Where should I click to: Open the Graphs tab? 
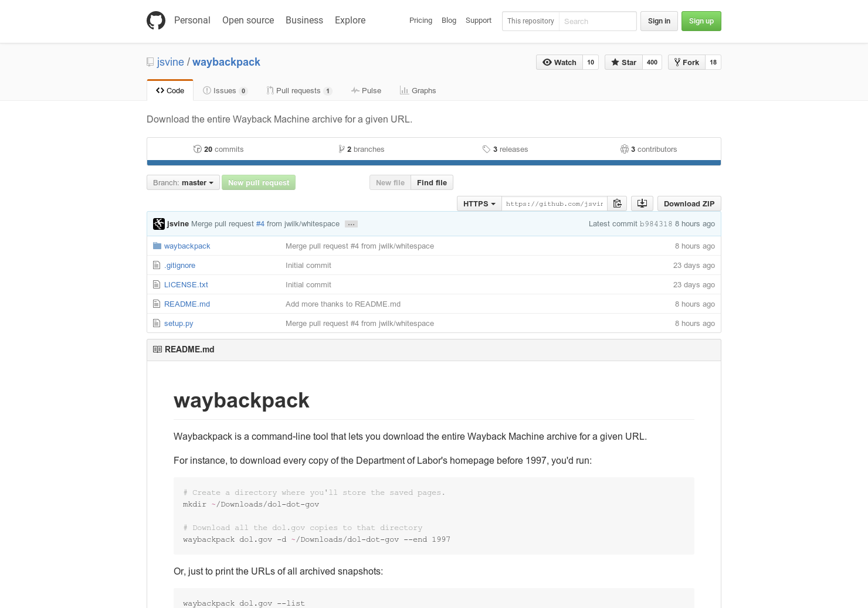pos(418,90)
